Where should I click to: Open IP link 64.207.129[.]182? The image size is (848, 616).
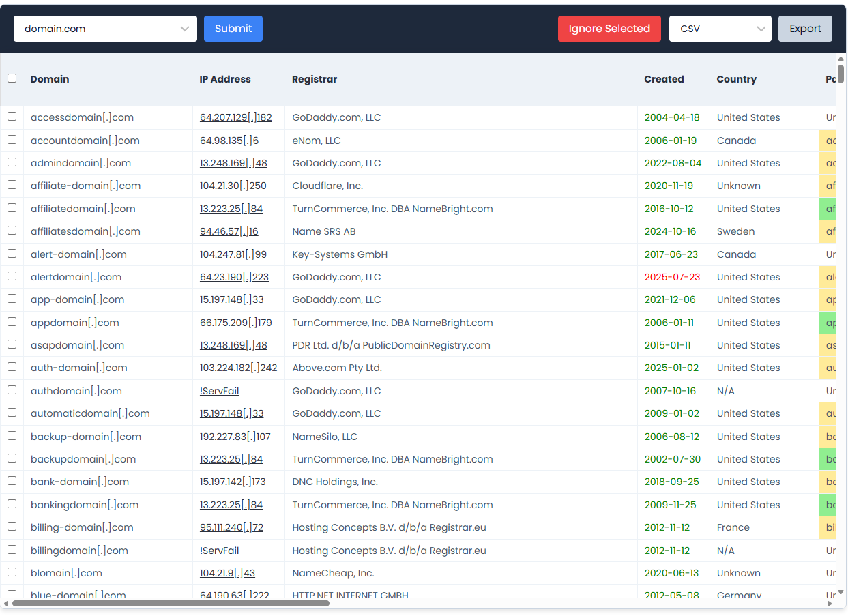235,117
